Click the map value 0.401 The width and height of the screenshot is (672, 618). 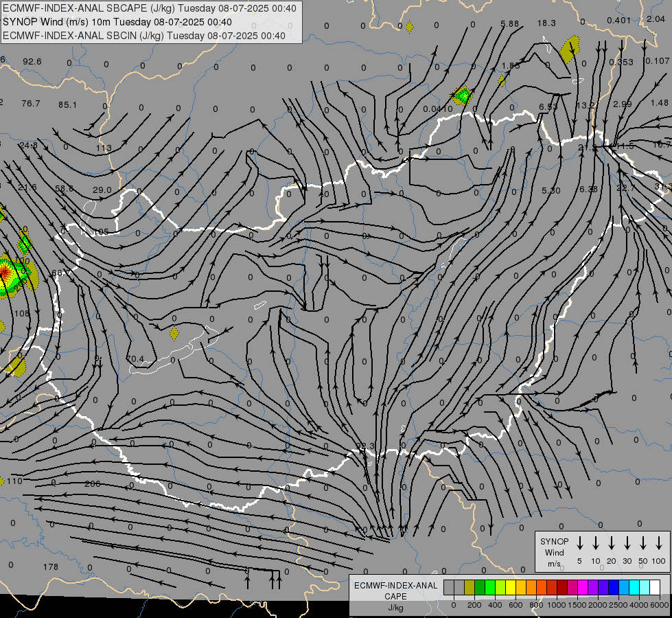[619, 20]
